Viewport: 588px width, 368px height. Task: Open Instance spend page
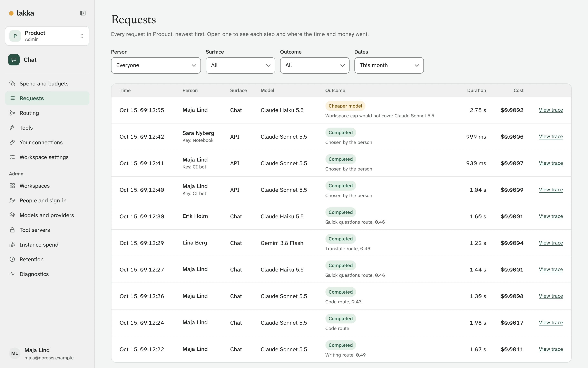coord(47,245)
